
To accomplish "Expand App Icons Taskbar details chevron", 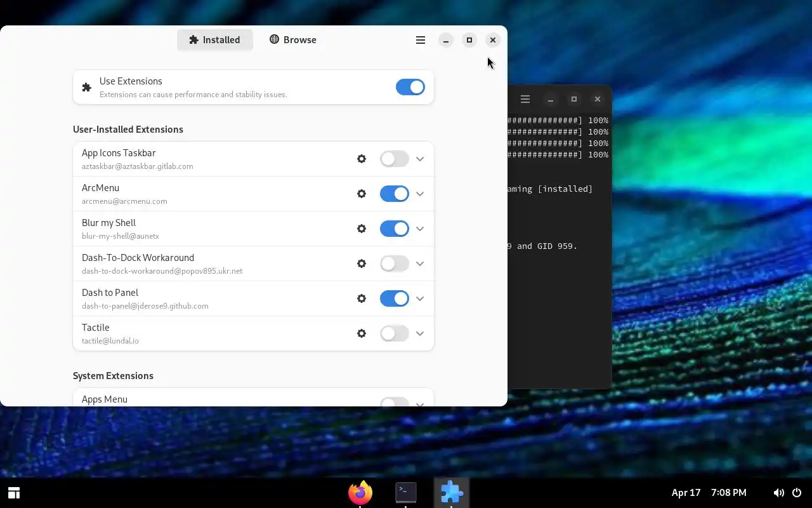I will pos(420,159).
